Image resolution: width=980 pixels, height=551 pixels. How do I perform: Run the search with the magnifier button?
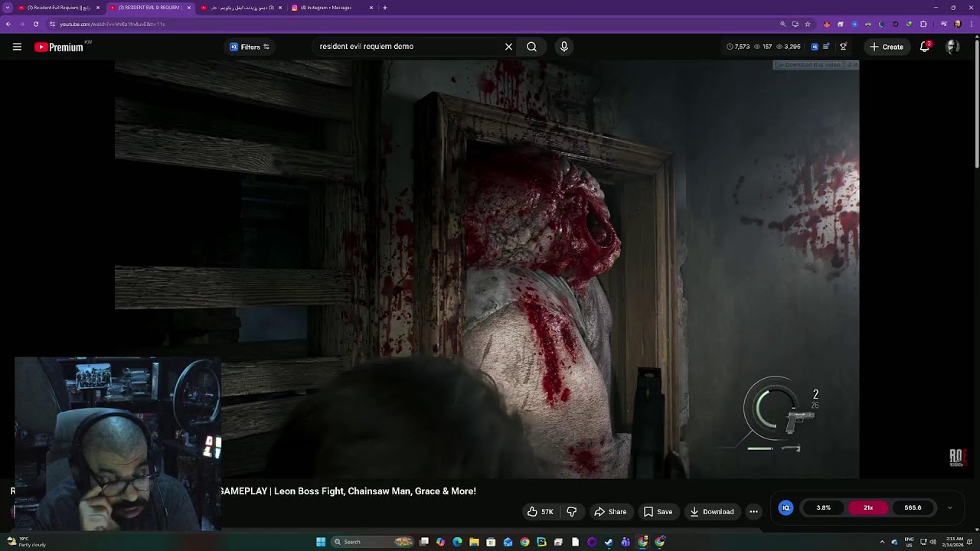point(531,47)
